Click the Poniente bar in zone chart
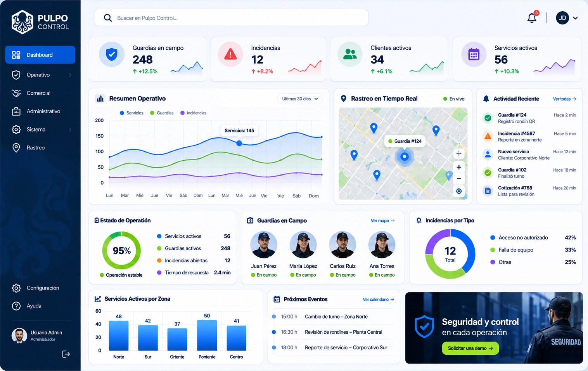Image resolution: width=588 pixels, height=371 pixels. pyautogui.click(x=207, y=335)
